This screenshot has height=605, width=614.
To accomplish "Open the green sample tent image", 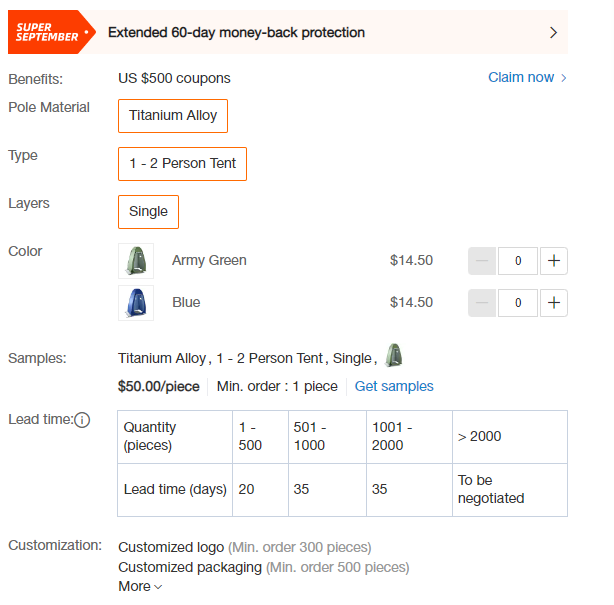I will (394, 355).
